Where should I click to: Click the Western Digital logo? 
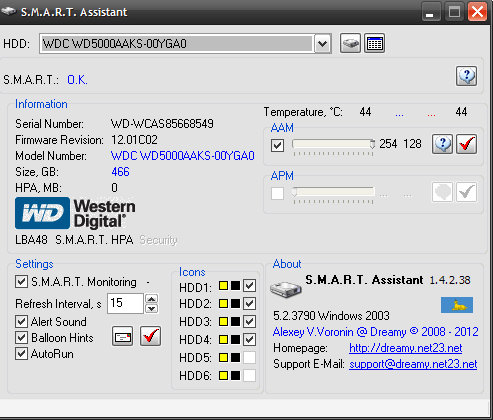(x=75, y=213)
